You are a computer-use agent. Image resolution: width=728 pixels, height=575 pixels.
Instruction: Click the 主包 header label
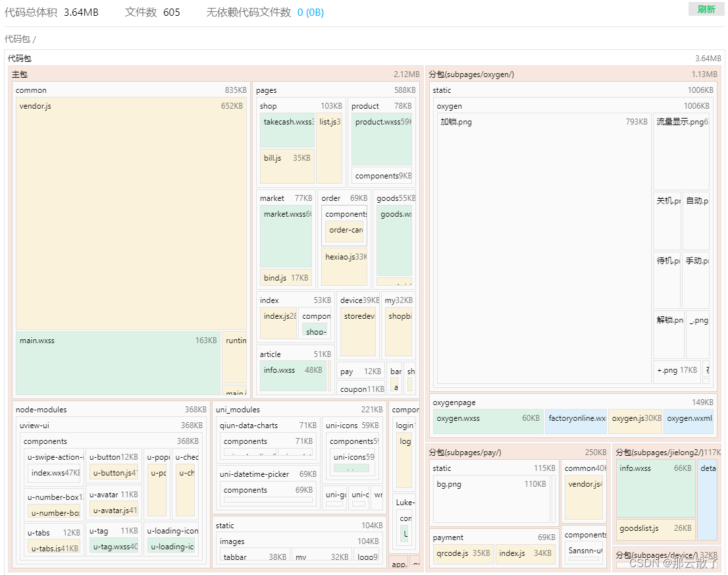point(20,74)
